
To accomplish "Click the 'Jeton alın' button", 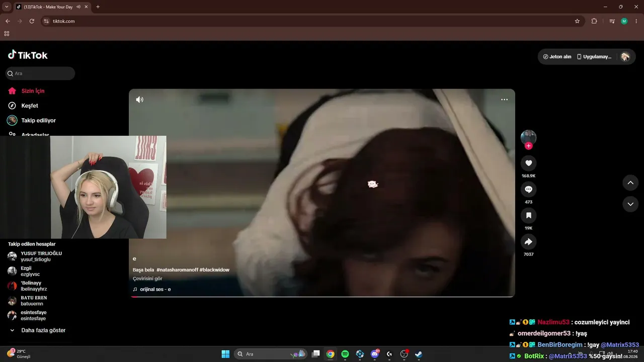I will coord(557,57).
